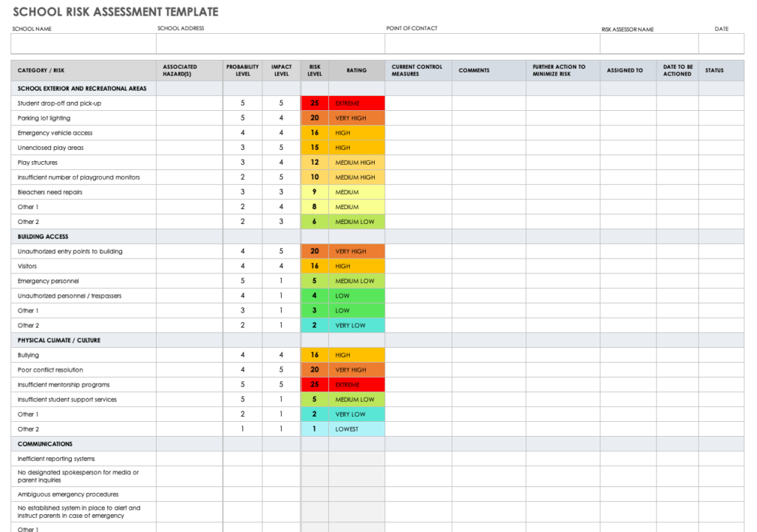This screenshot has width=757, height=532.
Task: Select the light blue Lowest rating cell
Action: click(x=356, y=429)
